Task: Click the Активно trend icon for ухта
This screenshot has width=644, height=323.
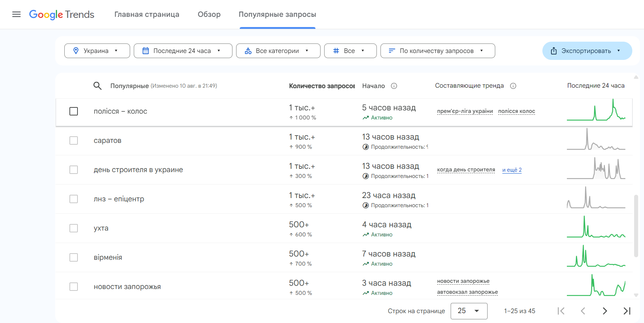Action: coord(365,235)
